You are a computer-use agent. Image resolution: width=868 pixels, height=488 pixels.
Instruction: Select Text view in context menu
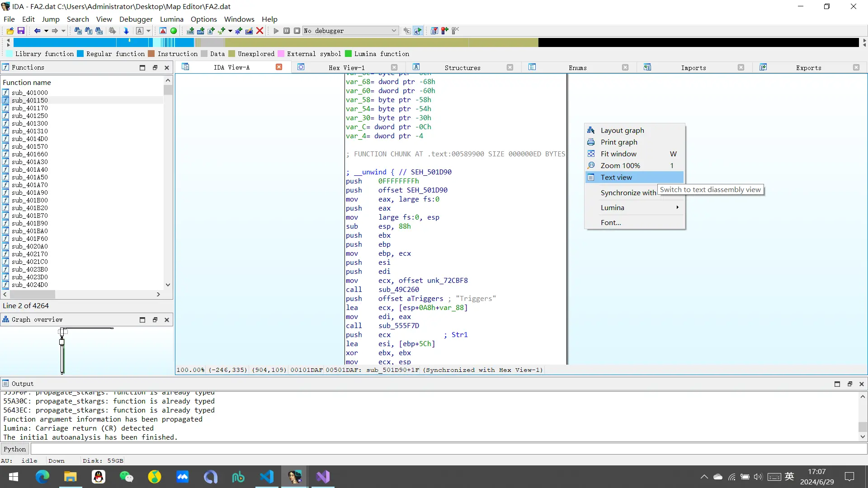616,177
